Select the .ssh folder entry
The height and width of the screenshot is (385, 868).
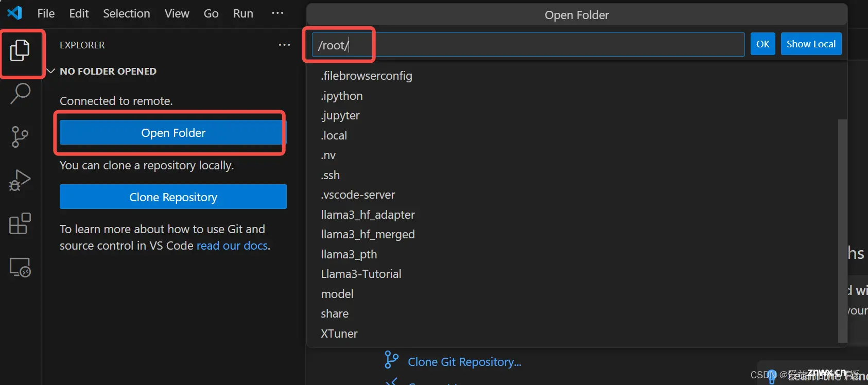(x=572, y=175)
